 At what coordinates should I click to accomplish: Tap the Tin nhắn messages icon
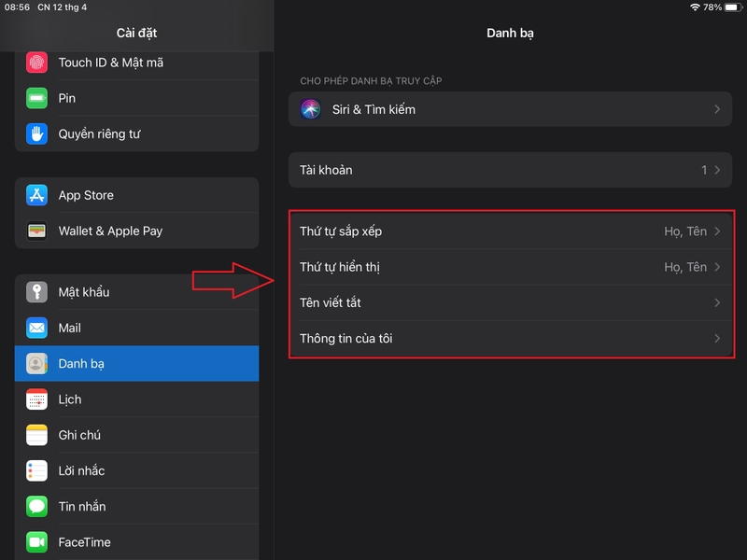tap(36, 506)
